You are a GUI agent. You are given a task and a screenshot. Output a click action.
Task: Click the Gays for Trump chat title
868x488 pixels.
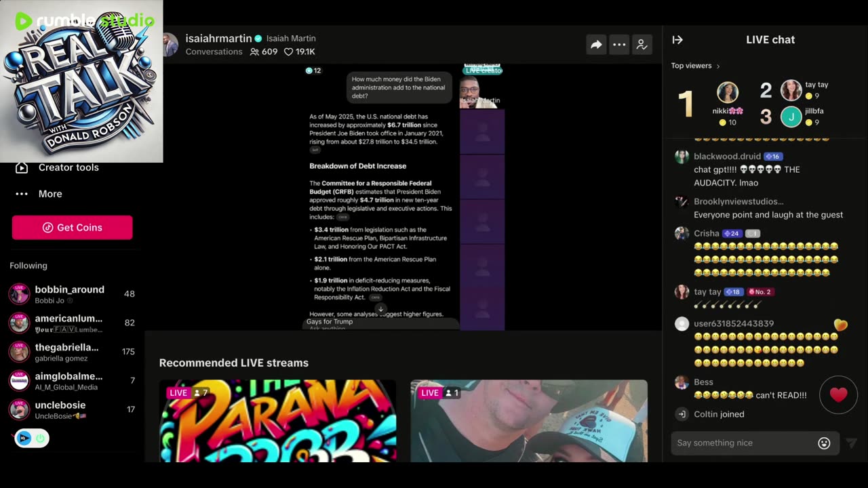coord(330,322)
